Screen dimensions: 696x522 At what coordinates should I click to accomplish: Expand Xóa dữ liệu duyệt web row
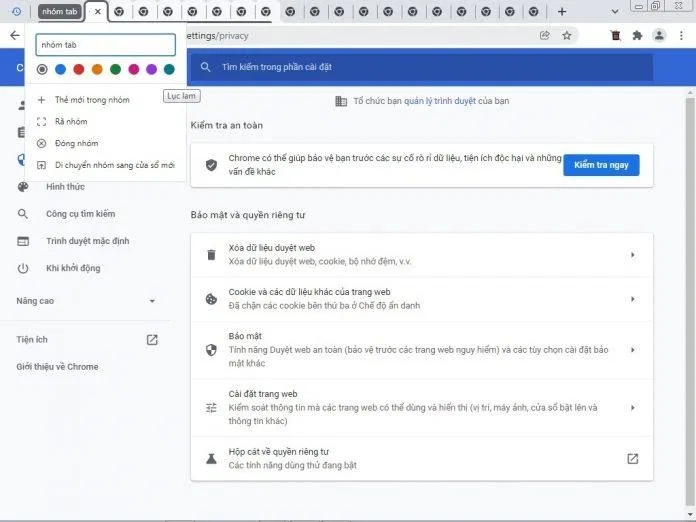[x=632, y=255]
